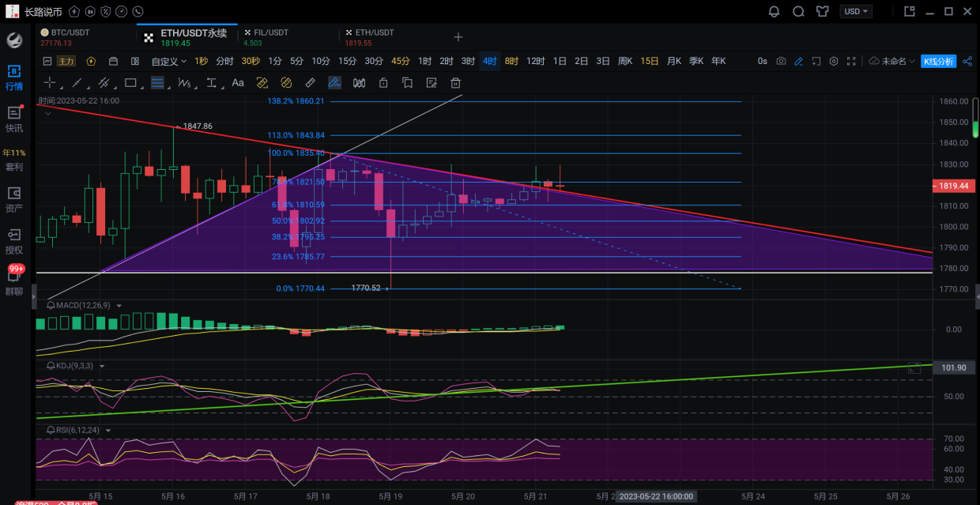980x505 pixels.
Task: Open the USD currency dropdown
Action: [856, 11]
